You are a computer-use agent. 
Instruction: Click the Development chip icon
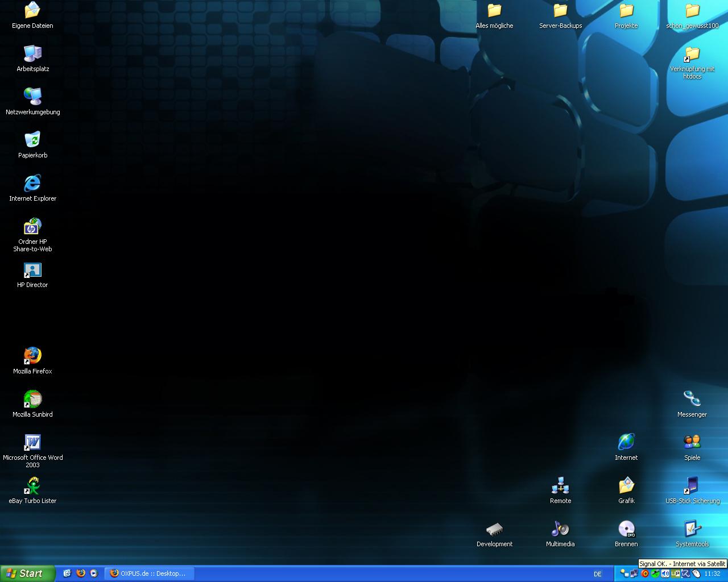pos(494,529)
